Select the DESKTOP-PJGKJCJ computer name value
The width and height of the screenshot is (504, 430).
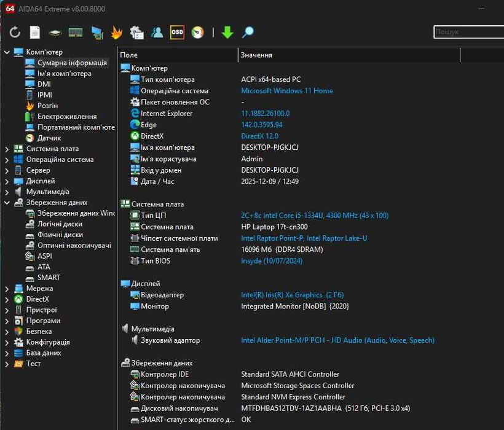click(270, 147)
